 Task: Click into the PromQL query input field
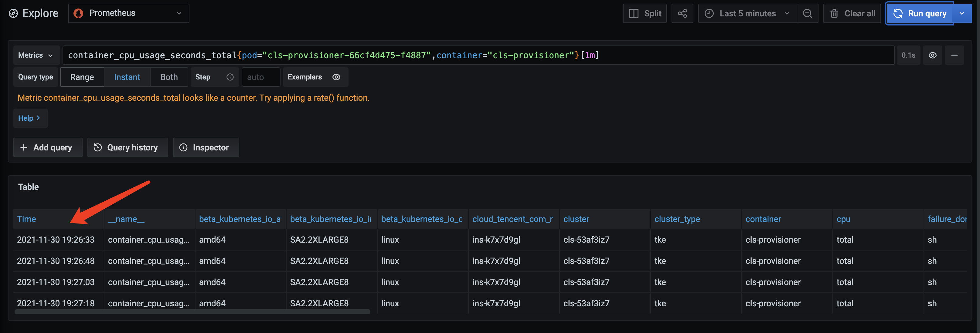coord(478,55)
